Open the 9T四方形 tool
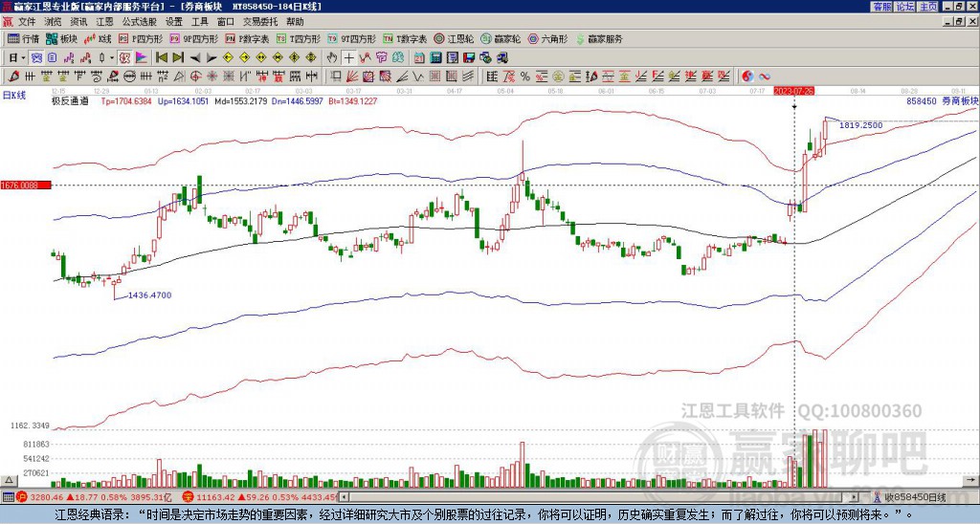This screenshot has width=980, height=524. tap(352, 38)
